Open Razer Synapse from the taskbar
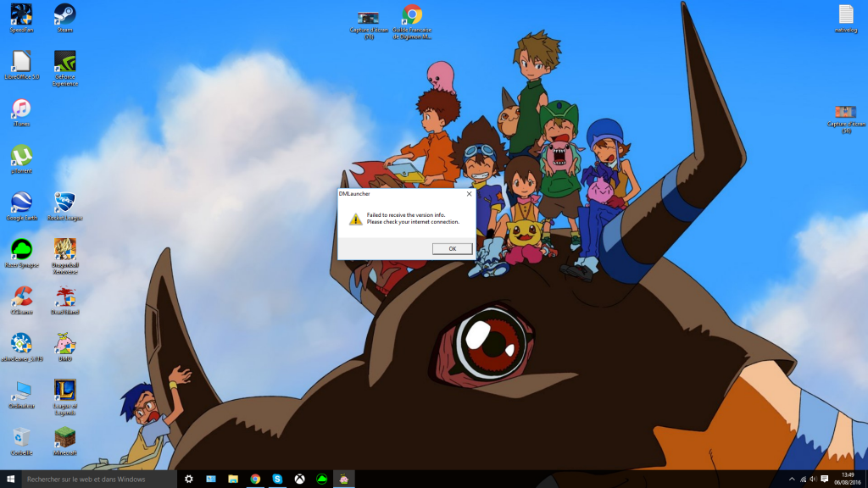This screenshot has width=868, height=488. click(321, 480)
